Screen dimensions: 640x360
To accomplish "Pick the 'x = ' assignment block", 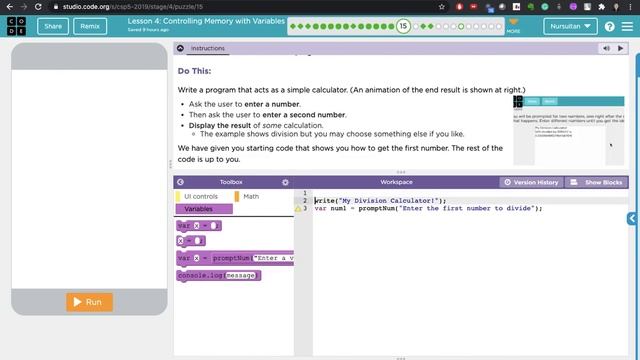I will pos(191,241).
